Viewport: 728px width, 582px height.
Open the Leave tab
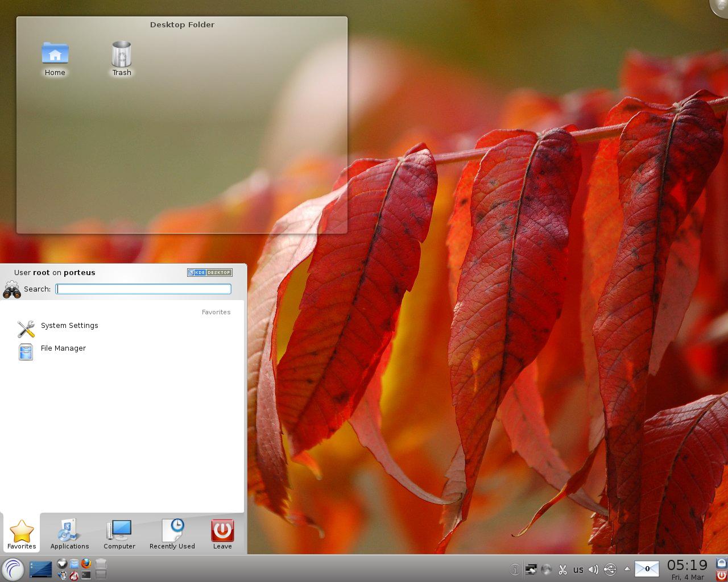tap(222, 534)
